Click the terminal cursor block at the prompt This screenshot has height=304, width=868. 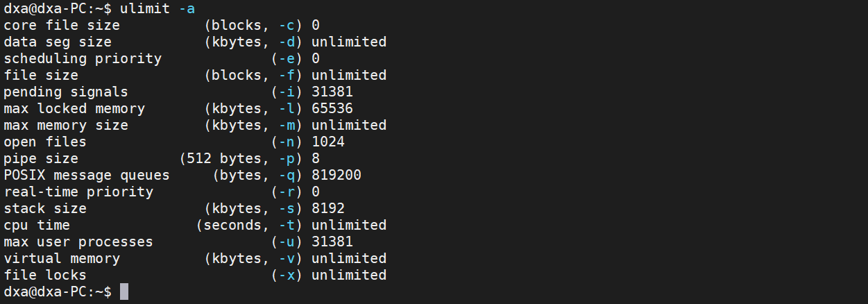tap(124, 292)
